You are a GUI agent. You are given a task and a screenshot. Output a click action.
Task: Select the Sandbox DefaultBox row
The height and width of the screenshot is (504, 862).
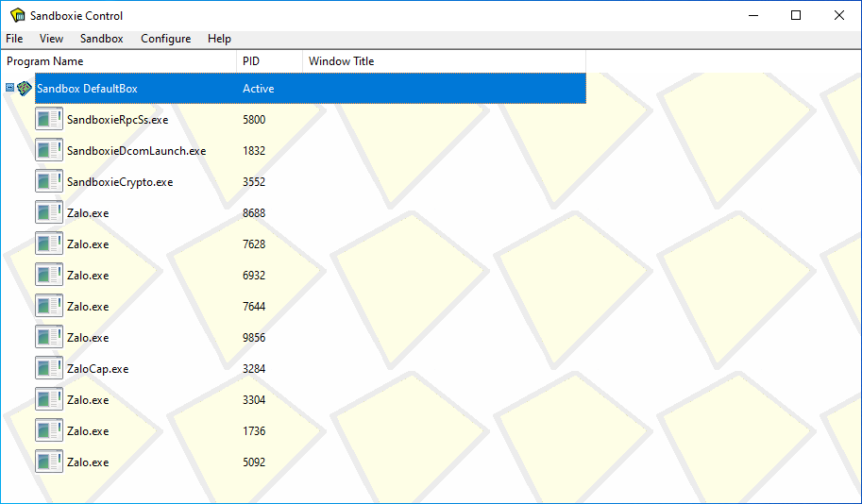(87, 89)
